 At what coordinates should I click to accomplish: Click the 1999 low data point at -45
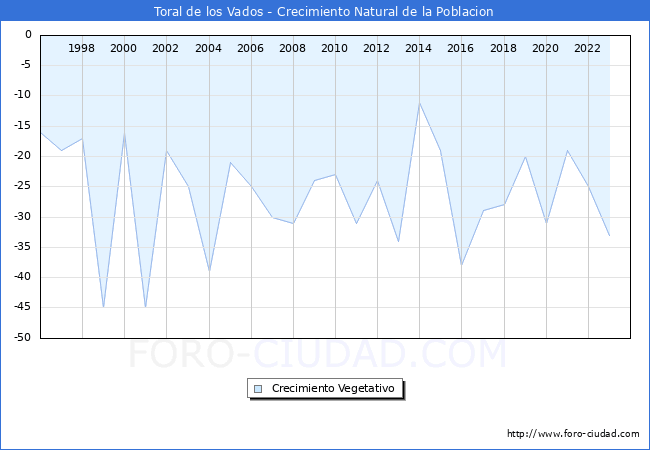[x=103, y=307]
